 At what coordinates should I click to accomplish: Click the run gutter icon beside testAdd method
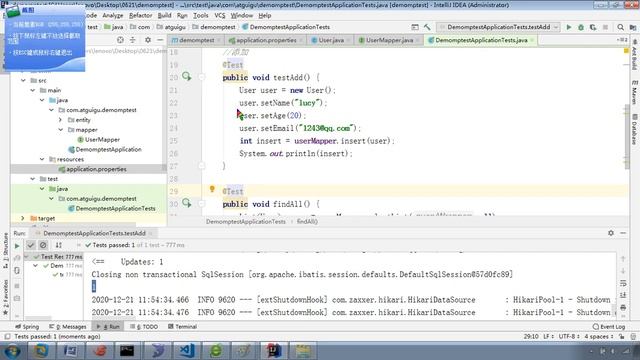tap(187, 76)
